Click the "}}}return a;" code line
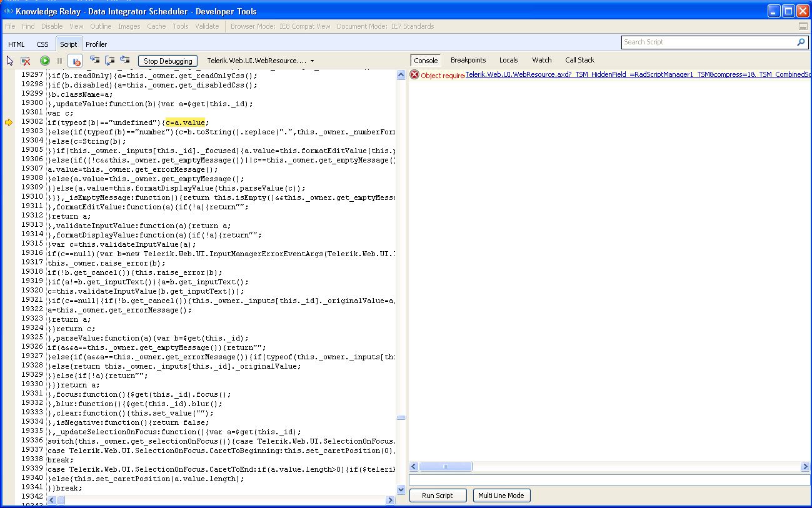 [74, 385]
